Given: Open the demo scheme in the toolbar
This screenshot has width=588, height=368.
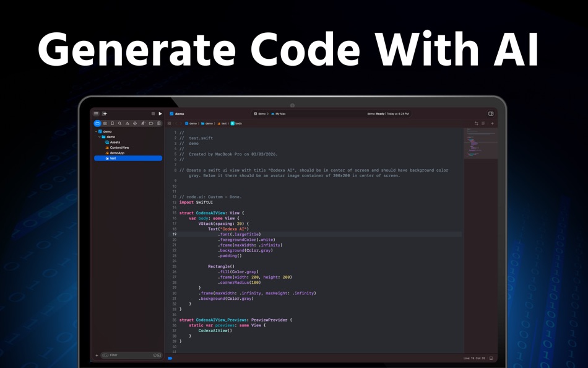Looking at the screenshot, I should [259, 113].
